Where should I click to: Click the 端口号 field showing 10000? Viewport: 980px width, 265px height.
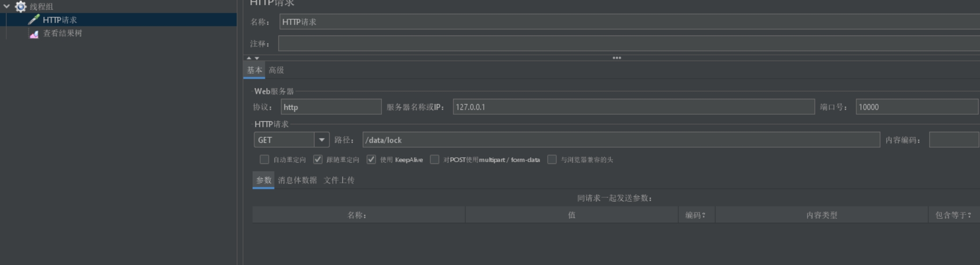click(x=916, y=107)
